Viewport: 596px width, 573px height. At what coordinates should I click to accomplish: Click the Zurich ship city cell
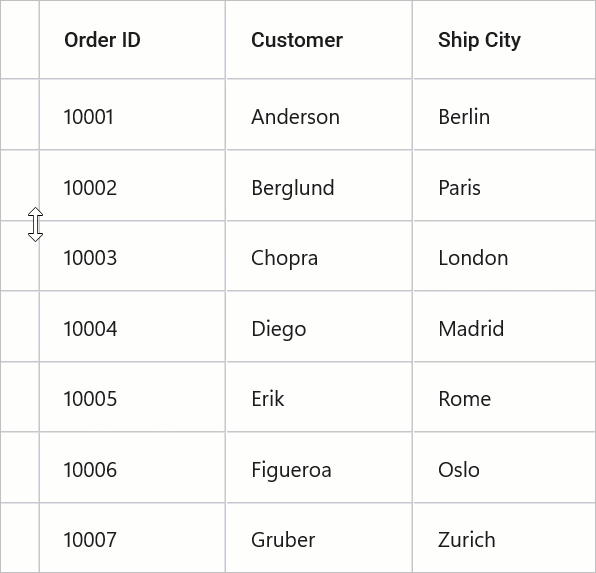(x=504, y=538)
